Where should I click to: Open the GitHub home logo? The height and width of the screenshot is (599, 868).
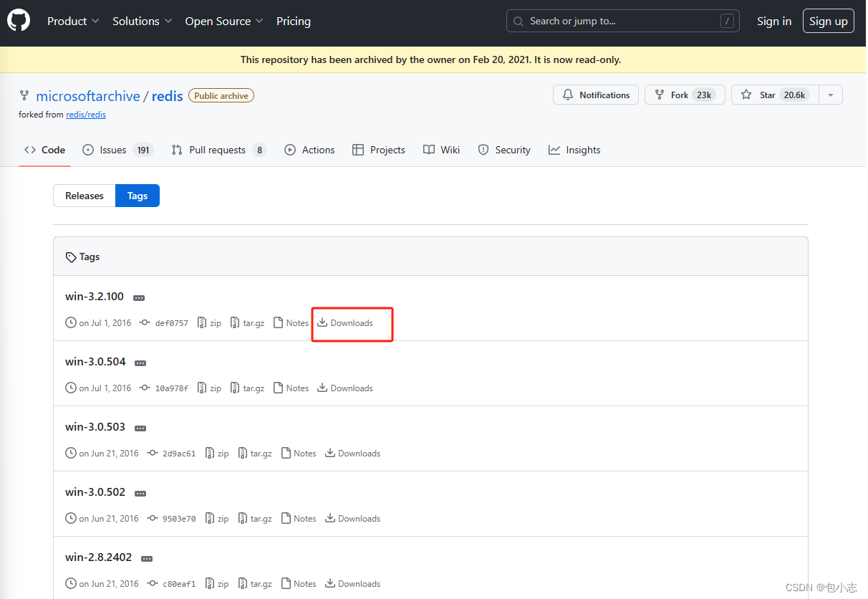[19, 21]
